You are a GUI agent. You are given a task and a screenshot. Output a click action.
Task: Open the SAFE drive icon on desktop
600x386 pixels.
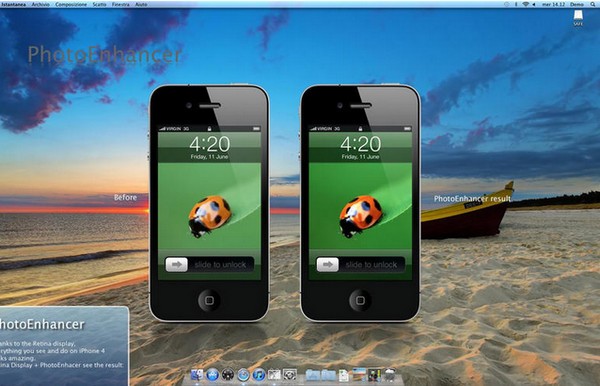578,18
